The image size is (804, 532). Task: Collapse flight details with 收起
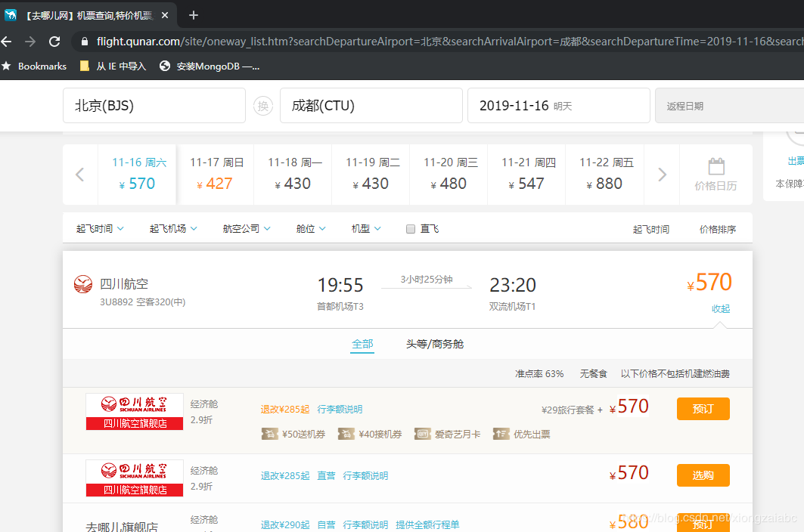pyautogui.click(x=720, y=308)
